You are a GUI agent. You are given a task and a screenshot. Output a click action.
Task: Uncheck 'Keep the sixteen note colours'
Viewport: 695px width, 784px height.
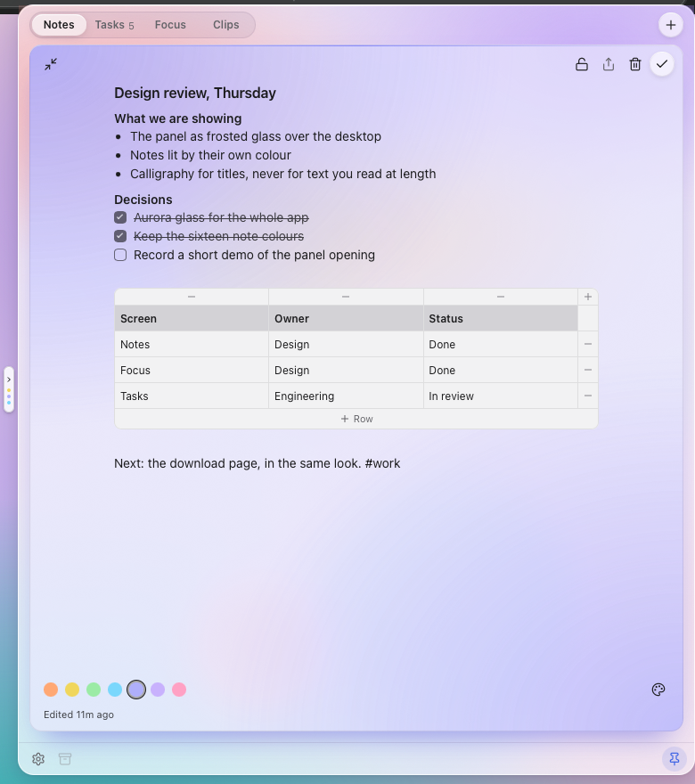pyautogui.click(x=120, y=236)
